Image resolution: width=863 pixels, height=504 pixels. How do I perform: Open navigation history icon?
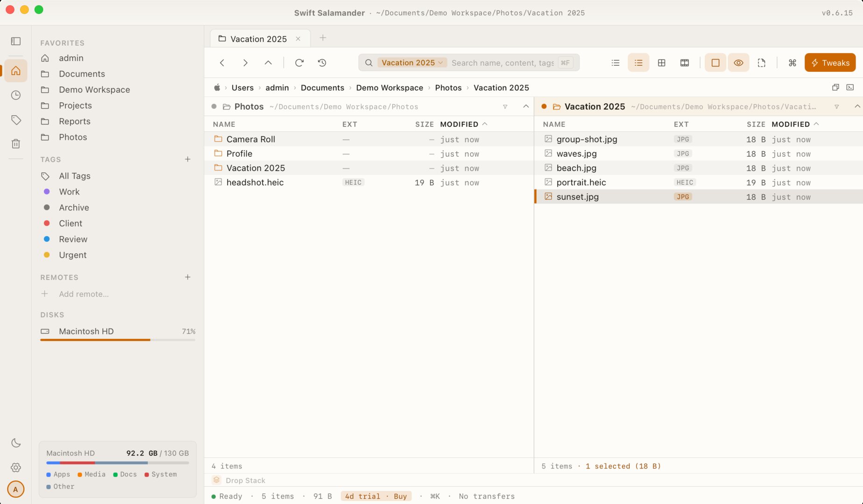[322, 63]
